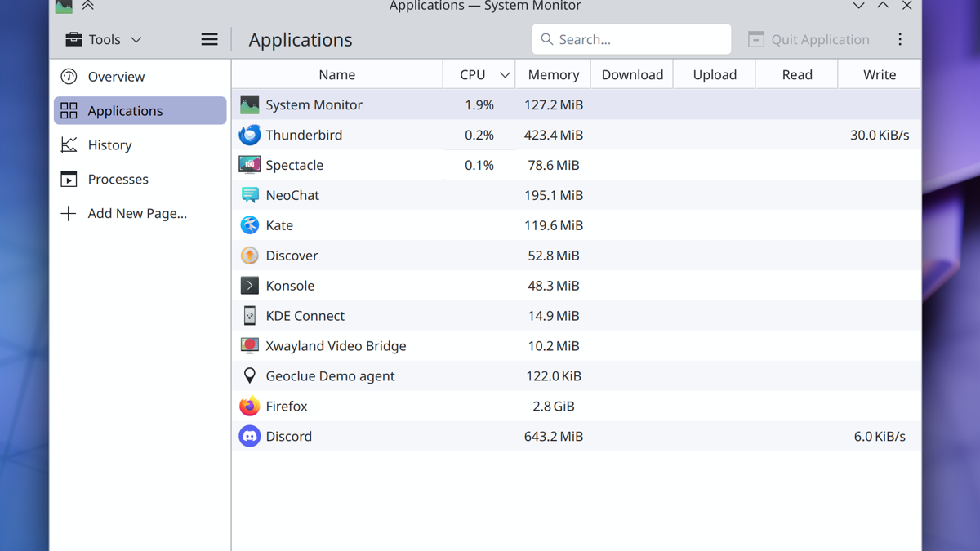
Task: Select the NeoChat row name
Action: coord(292,195)
